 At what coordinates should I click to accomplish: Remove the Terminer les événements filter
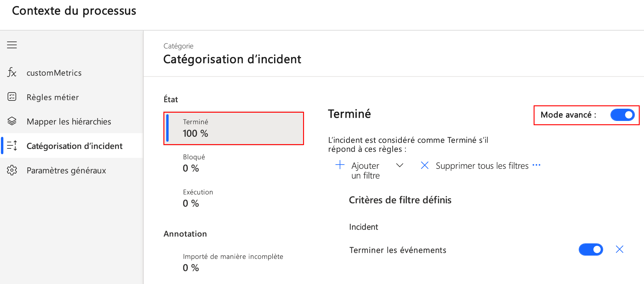pyautogui.click(x=619, y=249)
